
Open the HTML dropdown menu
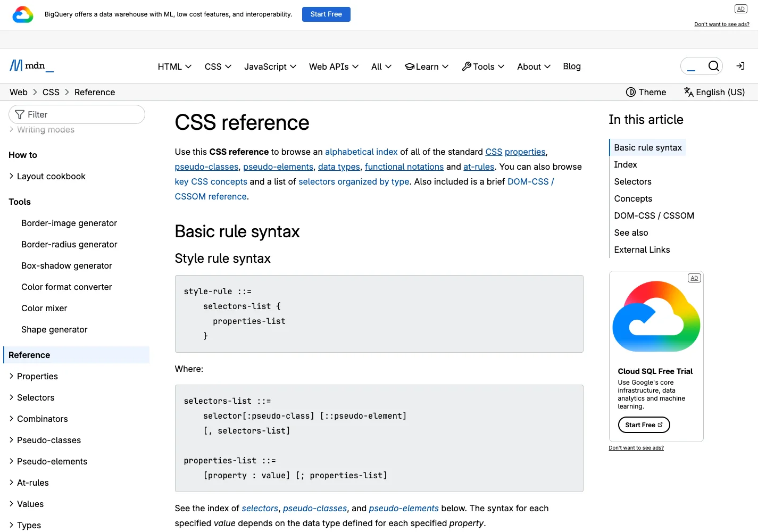pos(174,66)
